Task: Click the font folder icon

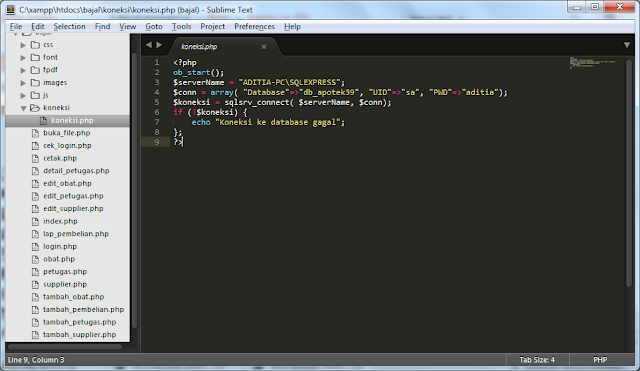Action: 36,58
